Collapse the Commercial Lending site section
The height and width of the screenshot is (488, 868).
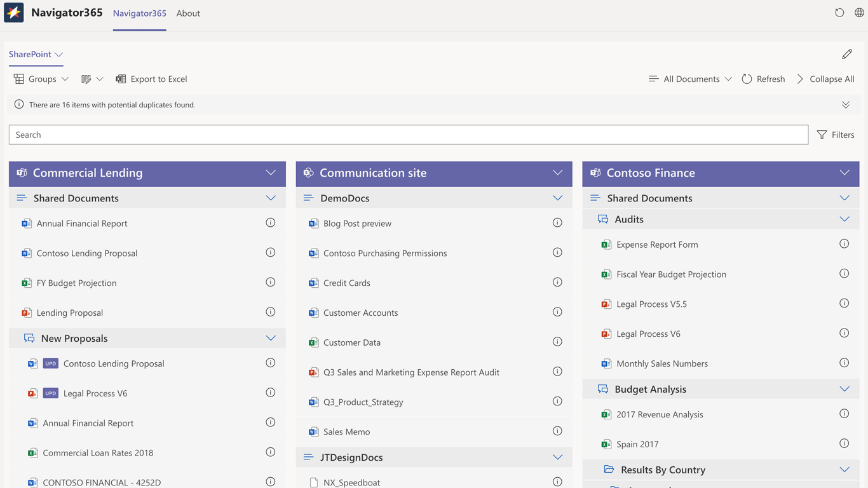click(x=271, y=173)
